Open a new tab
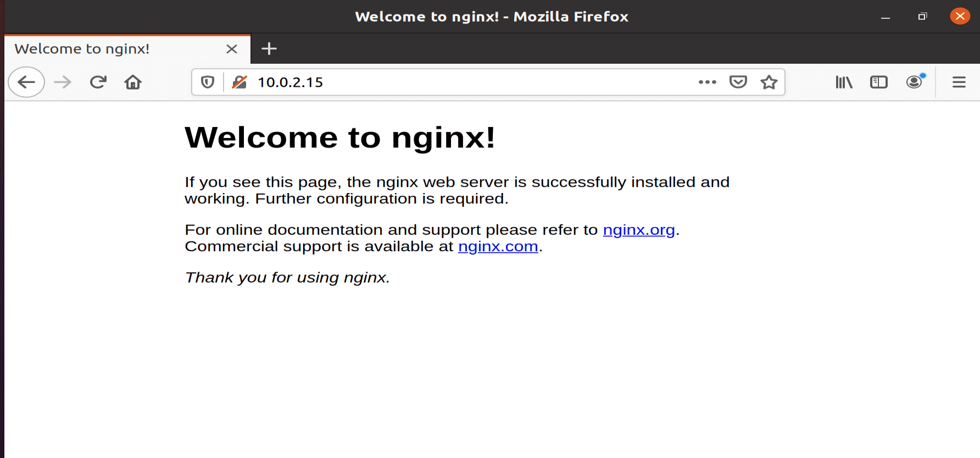The height and width of the screenshot is (458, 980). coord(269,49)
